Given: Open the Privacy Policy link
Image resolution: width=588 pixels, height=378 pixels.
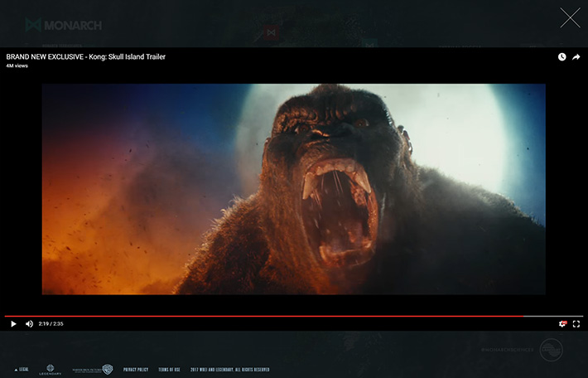Looking at the screenshot, I should pyautogui.click(x=136, y=369).
